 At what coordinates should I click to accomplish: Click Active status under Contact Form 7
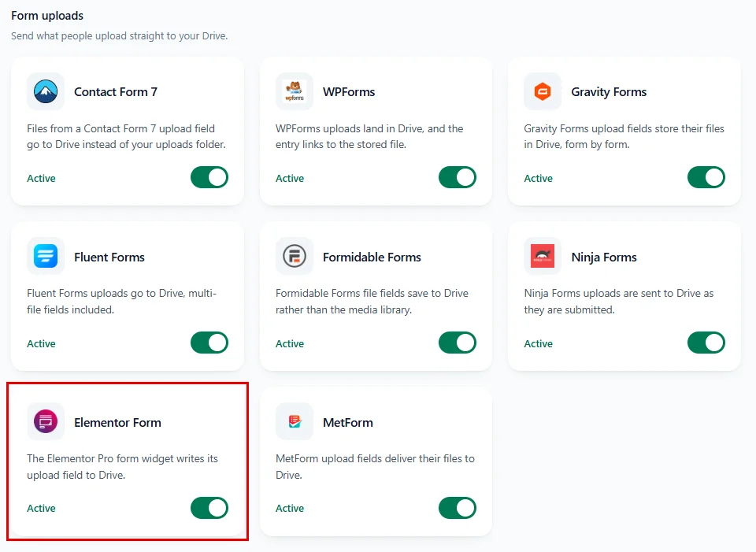tap(41, 179)
